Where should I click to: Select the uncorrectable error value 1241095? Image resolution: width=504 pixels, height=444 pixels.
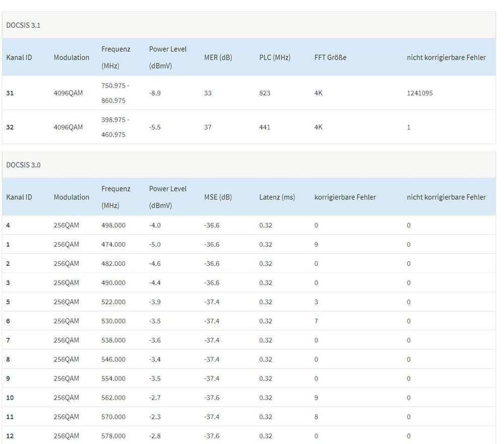[420, 93]
